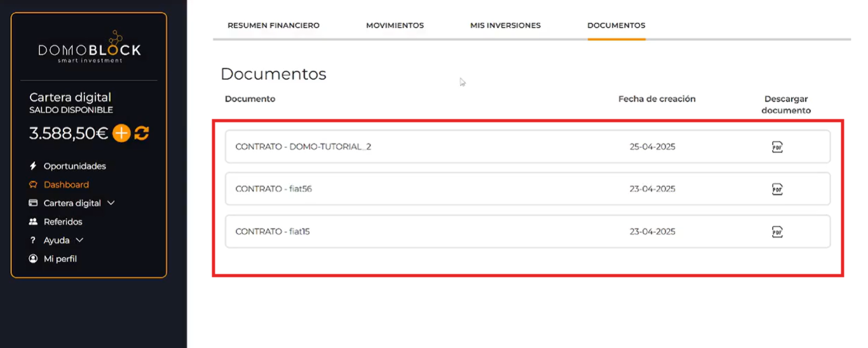Click the 3.588,50€ balance amount
The image size is (868, 348).
pos(69,133)
